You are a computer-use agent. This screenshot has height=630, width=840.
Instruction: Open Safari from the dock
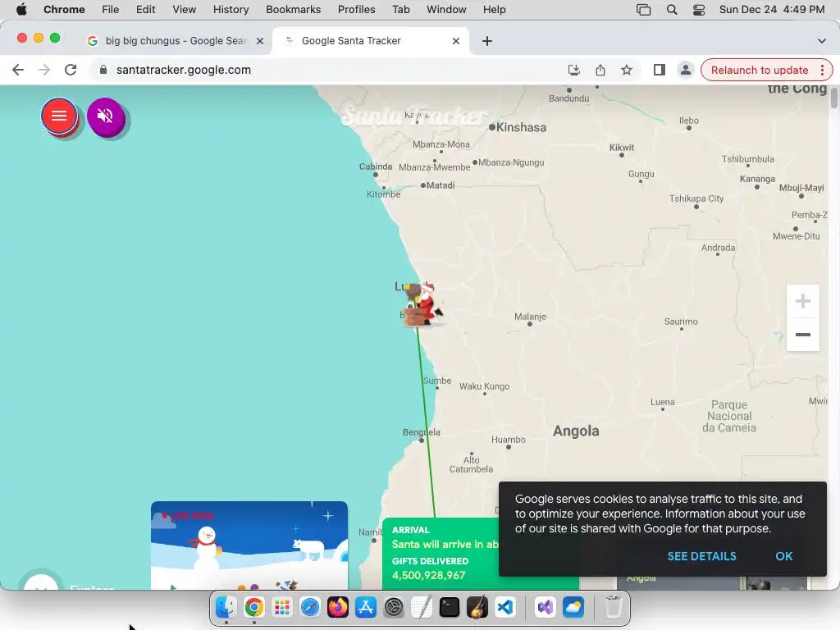coord(309,608)
